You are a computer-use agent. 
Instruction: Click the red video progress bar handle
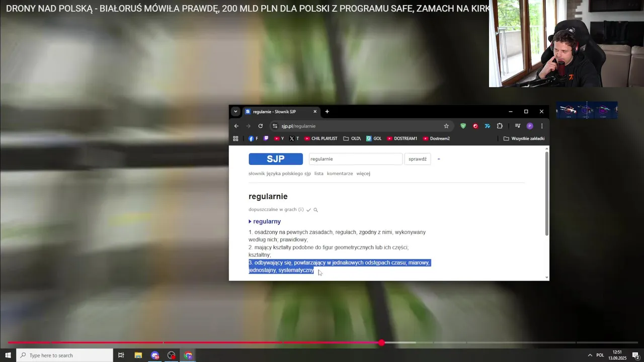[381, 343]
